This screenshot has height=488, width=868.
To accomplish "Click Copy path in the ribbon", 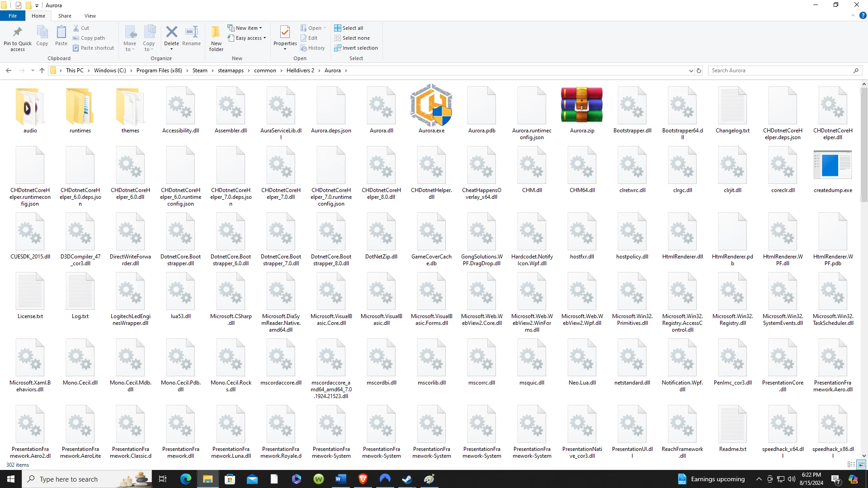I will coord(89,38).
